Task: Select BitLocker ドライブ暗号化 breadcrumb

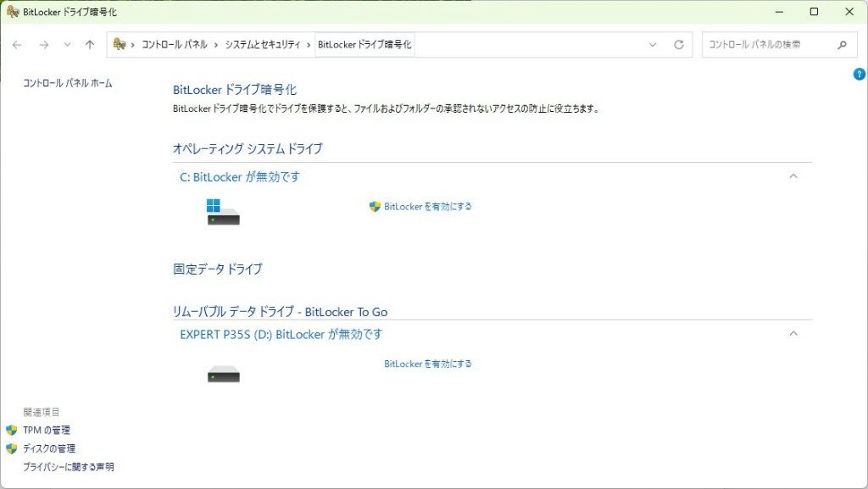Action: (x=364, y=45)
